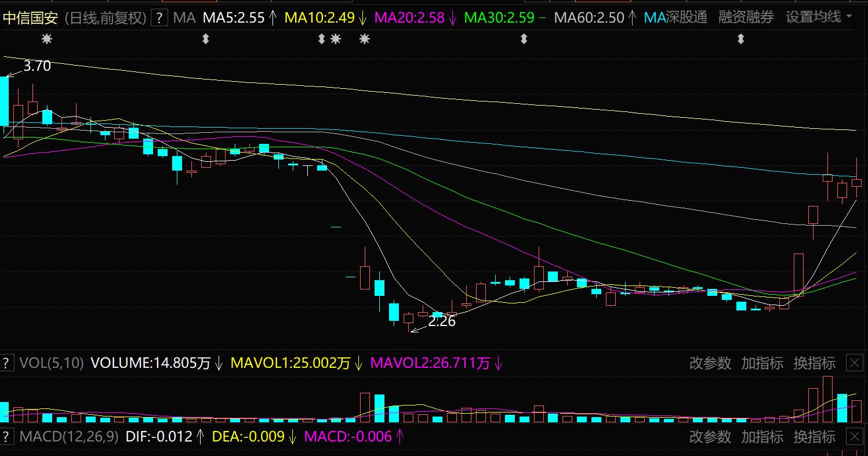Click the 3.70 high price label

click(37, 66)
